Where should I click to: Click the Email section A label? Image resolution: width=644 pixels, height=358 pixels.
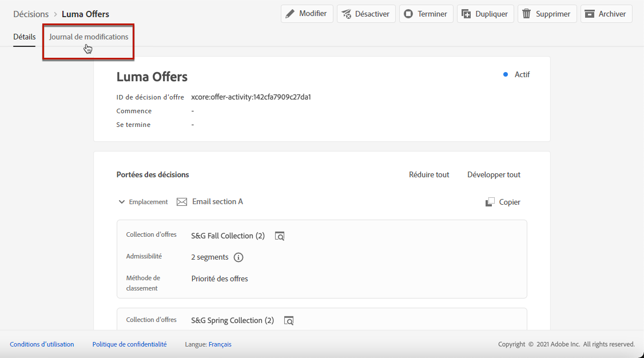tap(218, 201)
